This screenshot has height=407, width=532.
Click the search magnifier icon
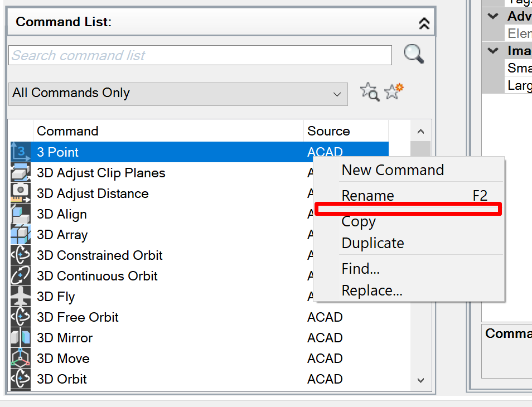[x=414, y=54]
